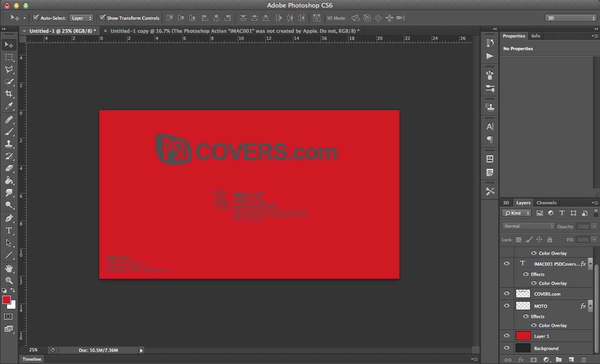Screen dimensions: 600x364
Task: Click the foreground red color swatch
Action: point(7,300)
